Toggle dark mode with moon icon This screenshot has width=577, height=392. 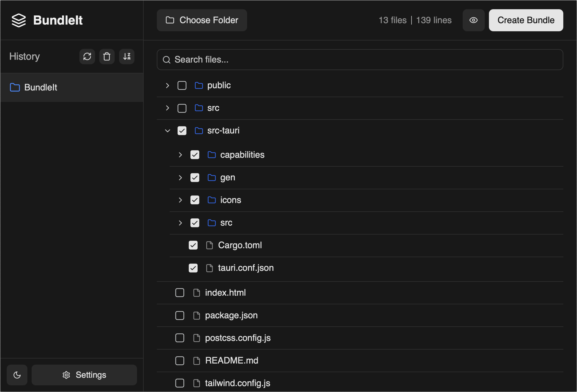pos(17,375)
